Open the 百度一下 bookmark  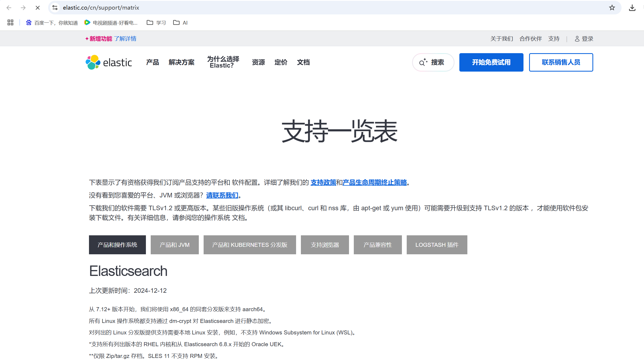click(x=52, y=23)
